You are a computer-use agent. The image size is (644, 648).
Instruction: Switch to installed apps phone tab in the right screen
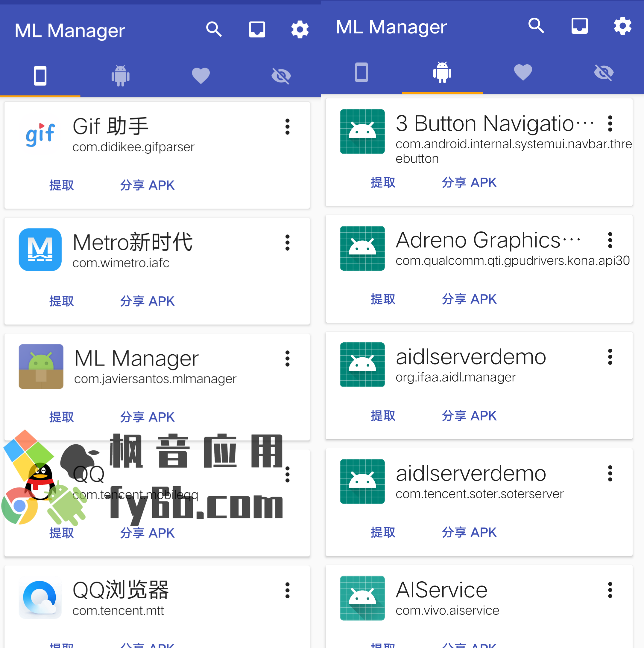click(x=362, y=72)
